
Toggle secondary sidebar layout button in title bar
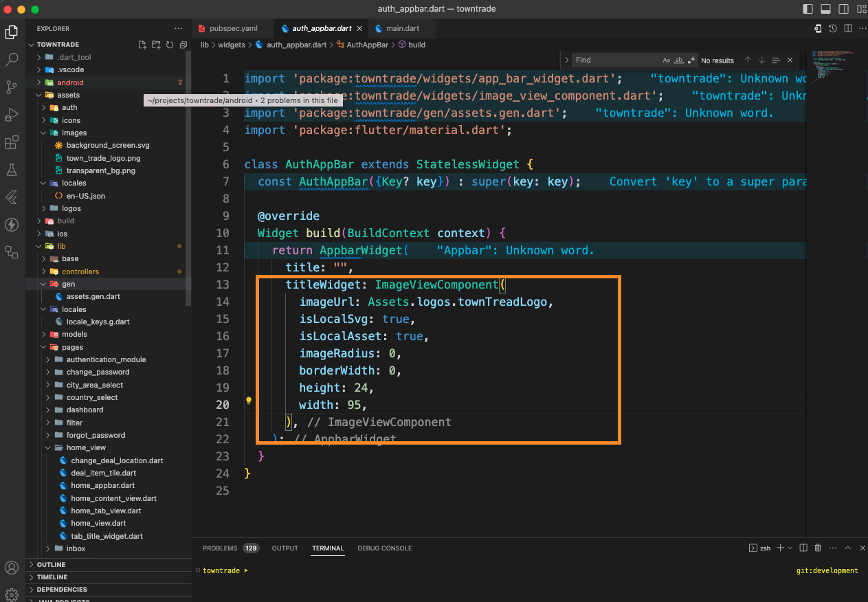843,9
